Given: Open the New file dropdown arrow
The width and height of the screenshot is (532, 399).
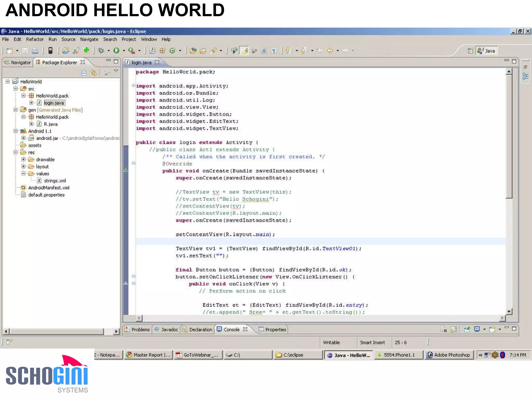Looking at the screenshot, I should 17,51.
